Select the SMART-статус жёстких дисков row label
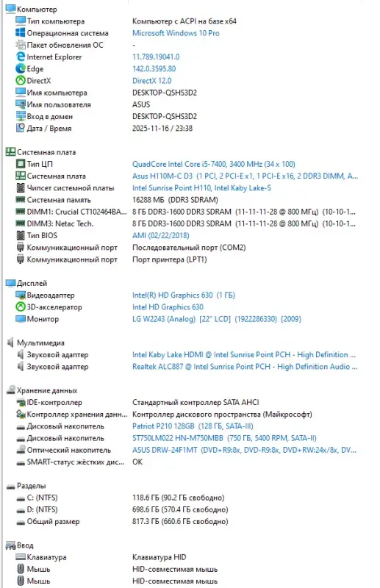The width and height of the screenshot is (380, 588). pos(76,462)
